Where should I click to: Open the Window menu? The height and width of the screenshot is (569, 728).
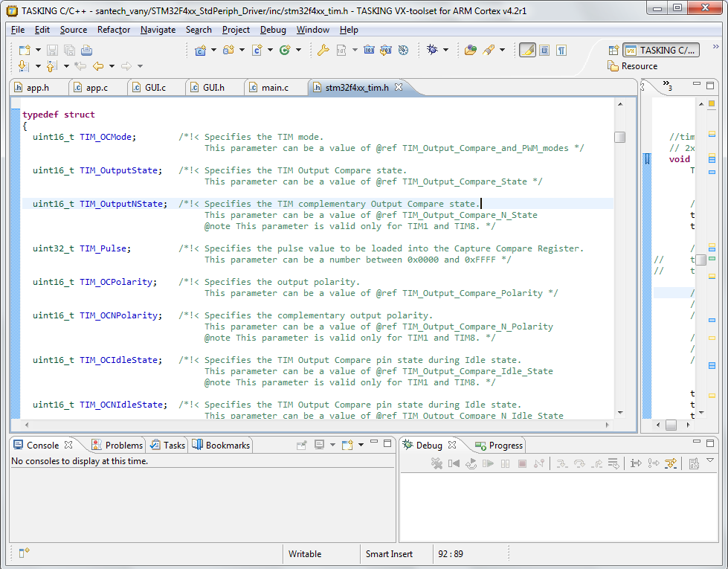point(313,30)
